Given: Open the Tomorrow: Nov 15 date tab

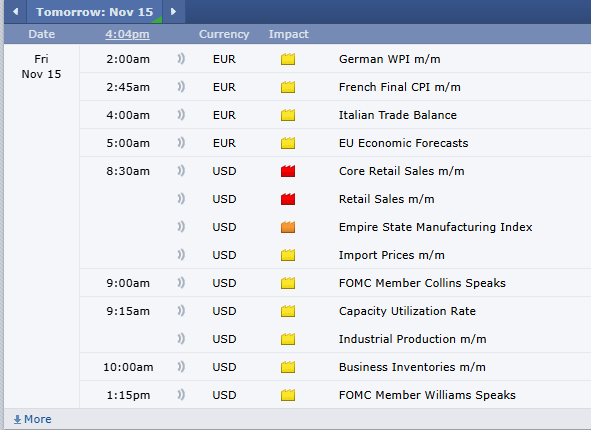Looking at the screenshot, I should tap(95, 12).
